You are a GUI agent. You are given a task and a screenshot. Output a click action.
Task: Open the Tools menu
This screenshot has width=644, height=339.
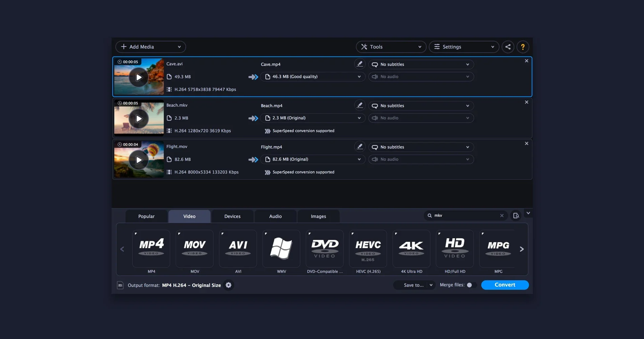click(x=390, y=47)
